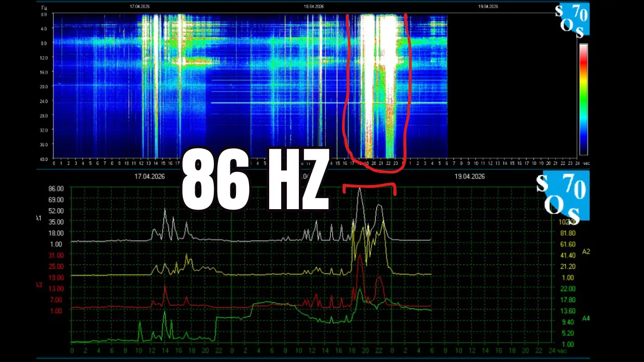Select the 18.04.2026 date label above the spectrogram
644x362 pixels.
coord(313,7)
